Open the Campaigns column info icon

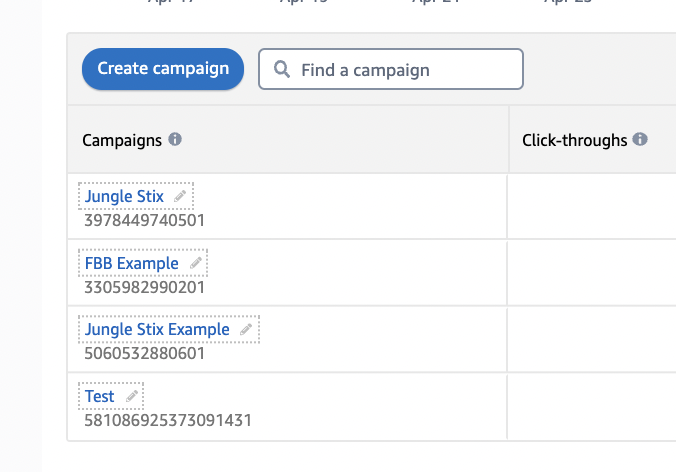pyautogui.click(x=175, y=139)
